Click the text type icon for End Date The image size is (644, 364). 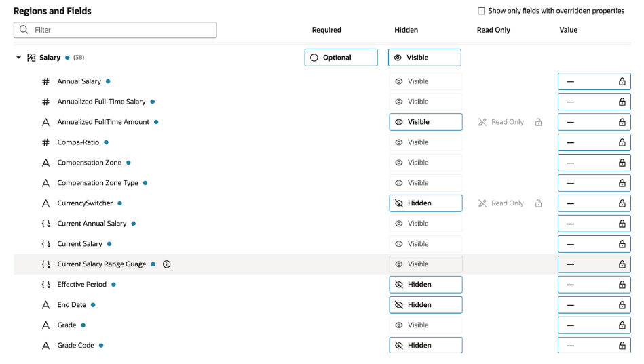coord(45,305)
